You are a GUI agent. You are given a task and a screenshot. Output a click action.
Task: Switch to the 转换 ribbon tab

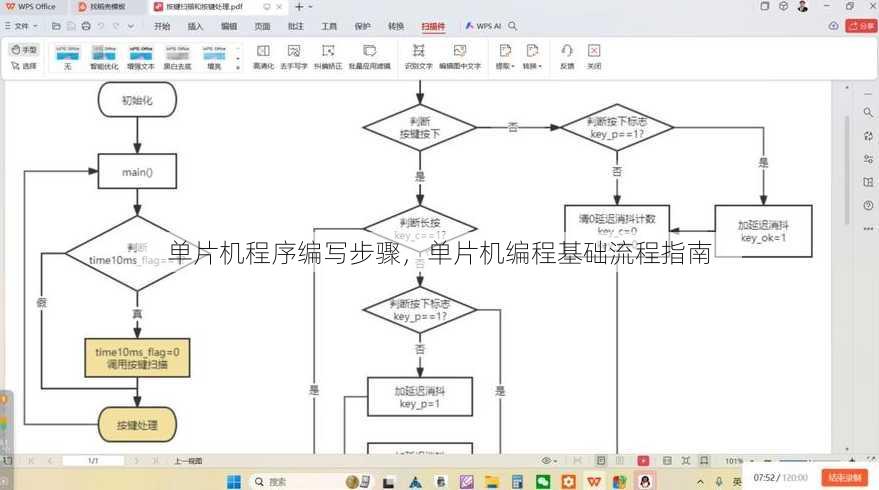[x=396, y=26]
